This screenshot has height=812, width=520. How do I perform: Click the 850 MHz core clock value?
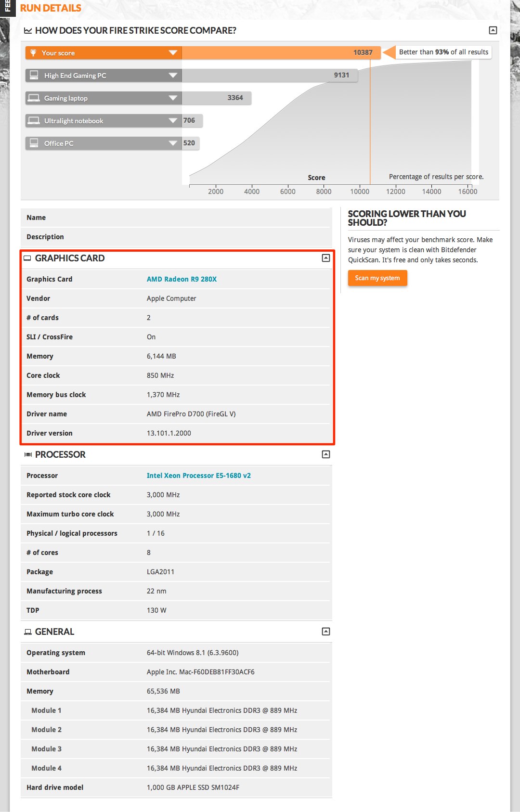[160, 375]
